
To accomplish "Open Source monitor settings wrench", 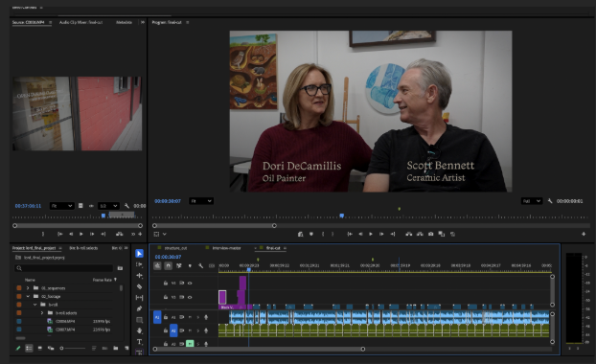I will point(126,206).
